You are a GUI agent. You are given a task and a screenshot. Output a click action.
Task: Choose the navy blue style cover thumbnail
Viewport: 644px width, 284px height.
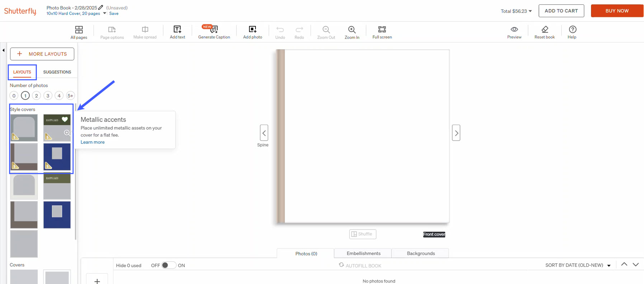(57, 157)
